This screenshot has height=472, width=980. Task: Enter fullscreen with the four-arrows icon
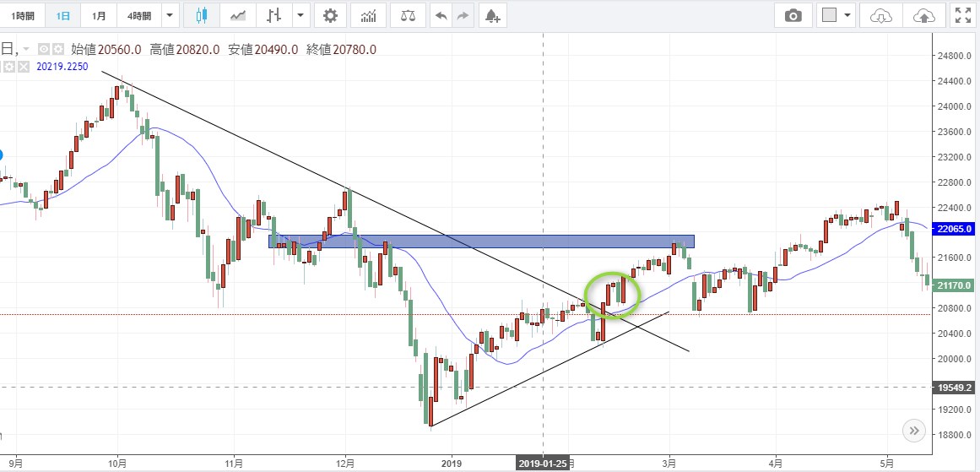(x=963, y=16)
